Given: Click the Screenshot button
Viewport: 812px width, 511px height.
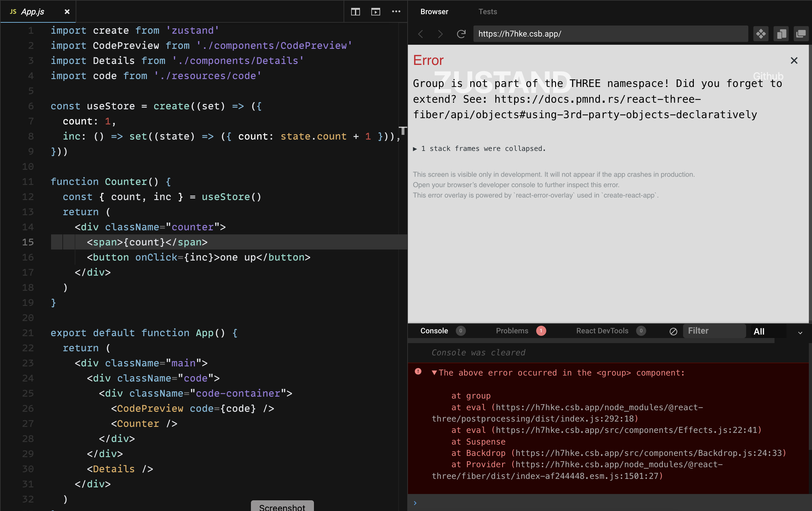Looking at the screenshot, I should click(x=282, y=506).
